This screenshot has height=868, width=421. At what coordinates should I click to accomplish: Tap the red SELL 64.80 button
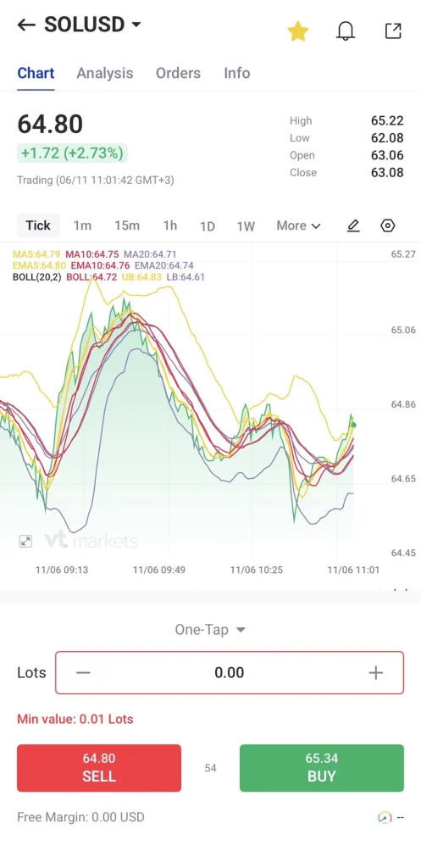(99, 768)
